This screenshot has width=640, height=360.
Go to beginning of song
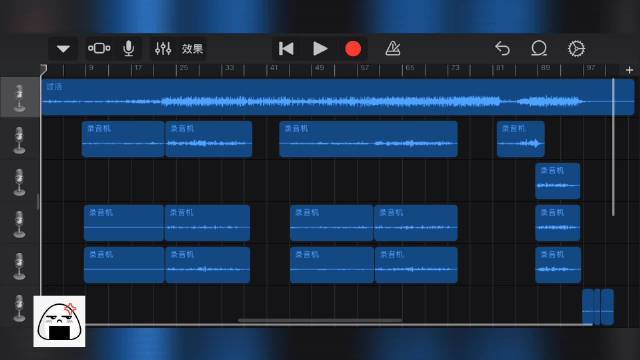point(286,49)
